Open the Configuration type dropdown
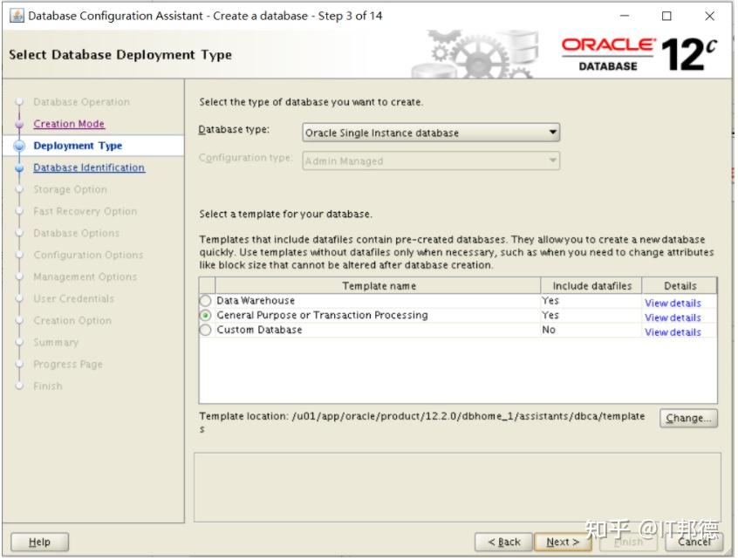The width and height of the screenshot is (738, 560). pyautogui.click(x=553, y=160)
